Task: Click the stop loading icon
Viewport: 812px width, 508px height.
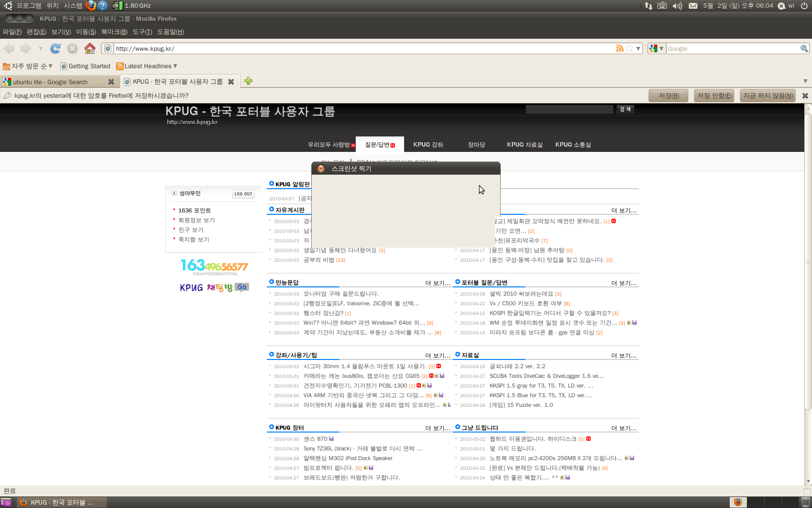Action: pos(72,48)
